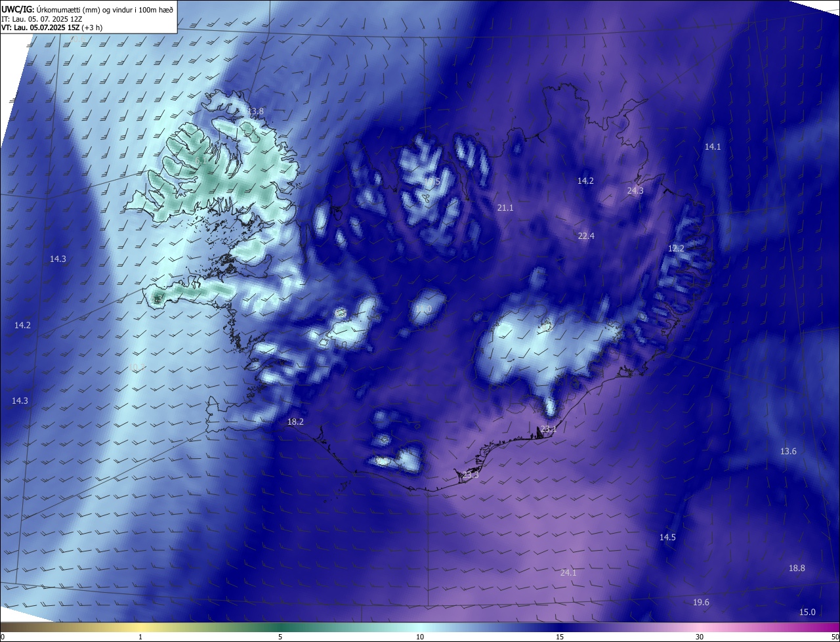
Task: Click the colorbar tick label 15
Action: [560, 637]
